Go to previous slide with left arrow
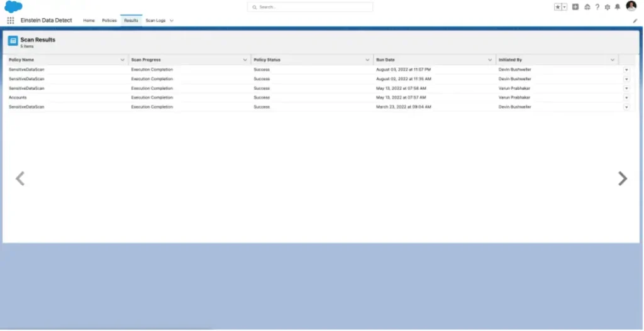 [20, 178]
